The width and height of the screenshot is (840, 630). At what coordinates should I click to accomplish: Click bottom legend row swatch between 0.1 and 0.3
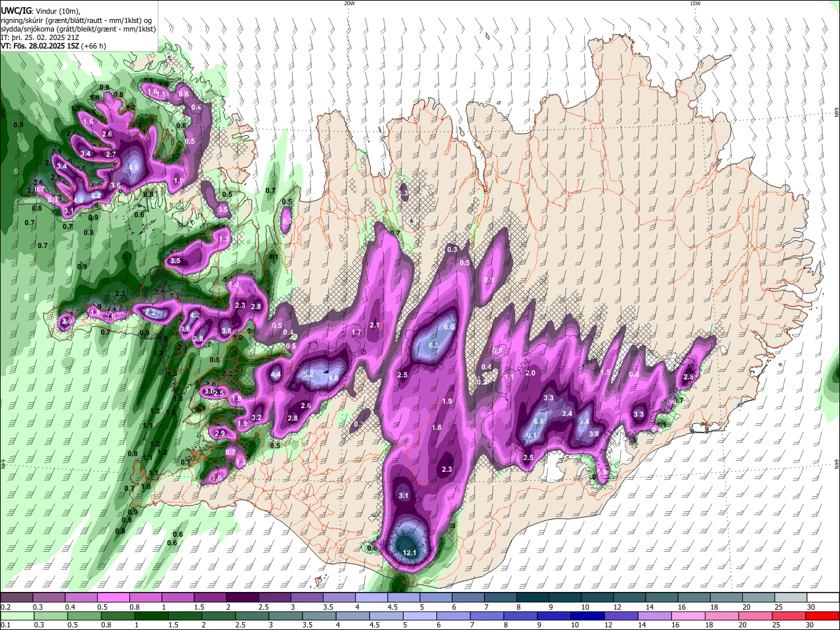point(16,616)
